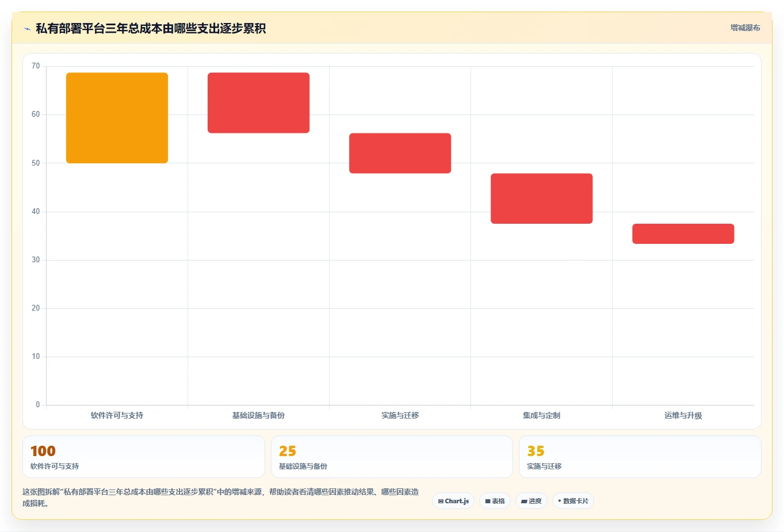Click the y-axis value 10
Screen dimensions: 784x532
tap(36, 357)
